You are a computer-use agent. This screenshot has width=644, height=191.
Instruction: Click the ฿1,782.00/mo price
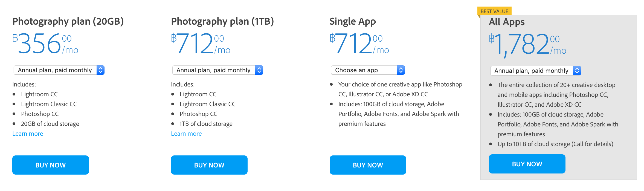tap(527, 44)
